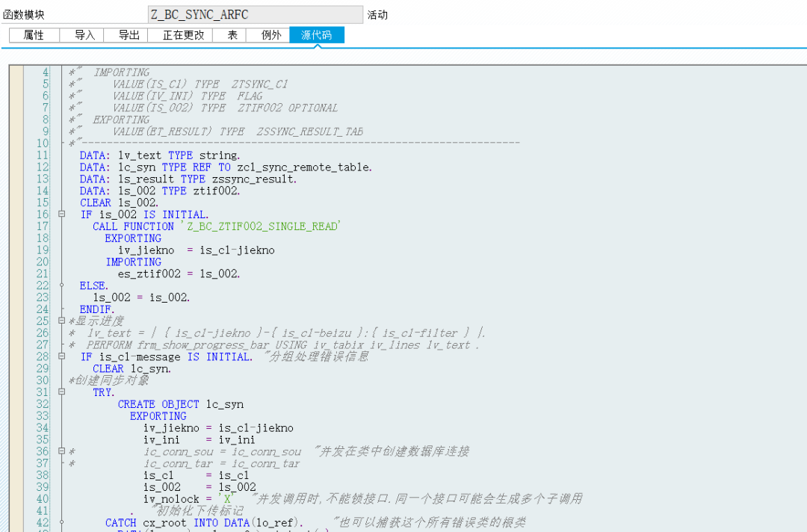This screenshot has width=807, height=532.
Task: Click line number 17 in the gutter
Action: (42, 226)
